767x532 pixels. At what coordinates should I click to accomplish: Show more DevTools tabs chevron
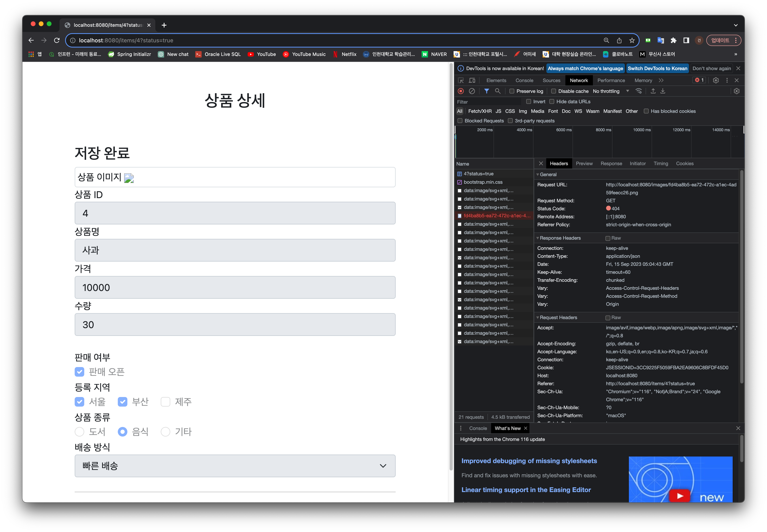pos(661,80)
